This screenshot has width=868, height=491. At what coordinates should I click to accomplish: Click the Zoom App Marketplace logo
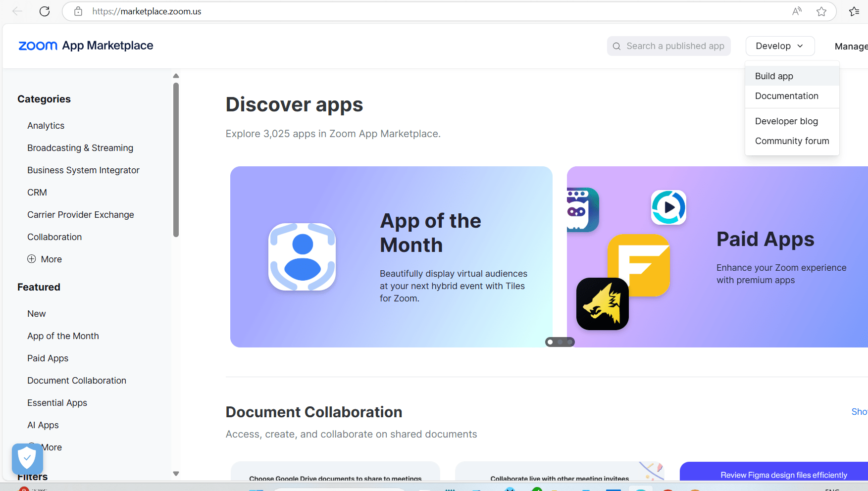(85, 46)
